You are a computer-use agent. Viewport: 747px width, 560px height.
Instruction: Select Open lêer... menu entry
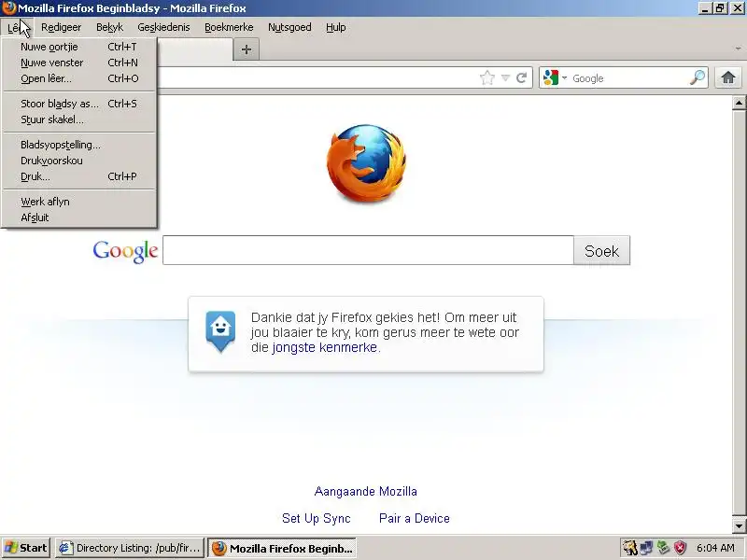(79, 78)
